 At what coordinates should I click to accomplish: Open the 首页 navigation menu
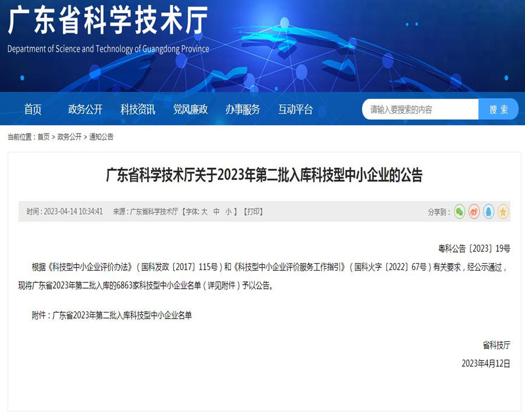click(x=33, y=109)
